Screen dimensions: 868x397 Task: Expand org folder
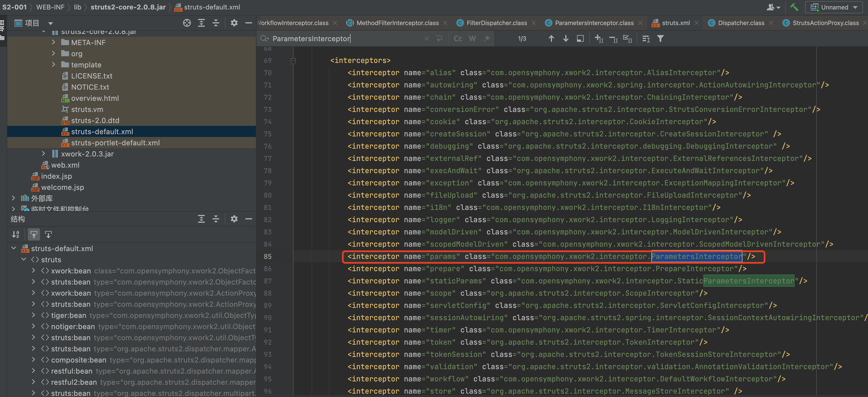[x=54, y=53]
